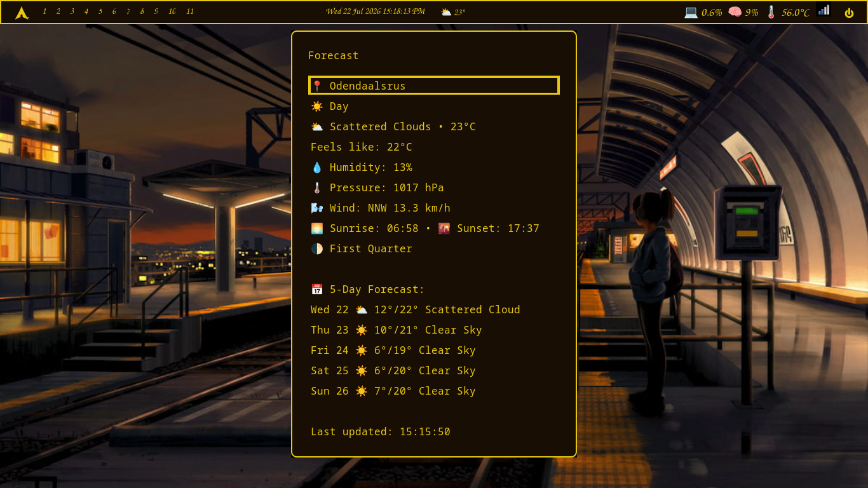This screenshot has height=488, width=868.
Task: Click the 'Feels like: 22°C' line
Action: coord(362,147)
